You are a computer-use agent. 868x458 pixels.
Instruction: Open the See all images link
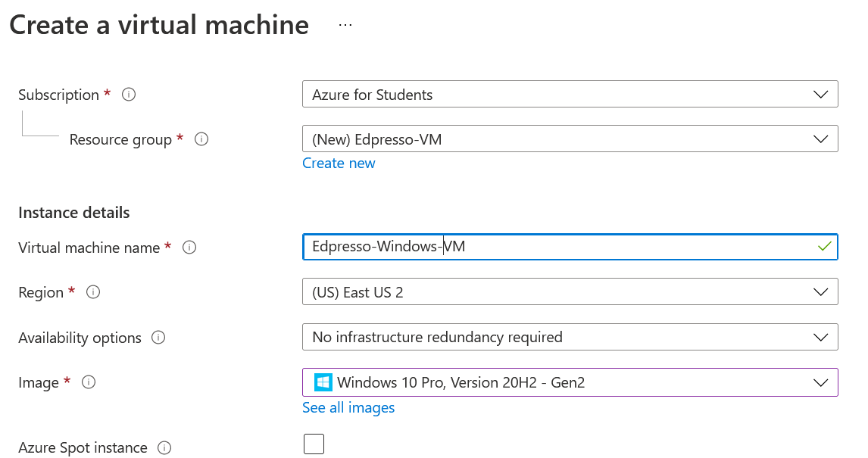pos(348,408)
